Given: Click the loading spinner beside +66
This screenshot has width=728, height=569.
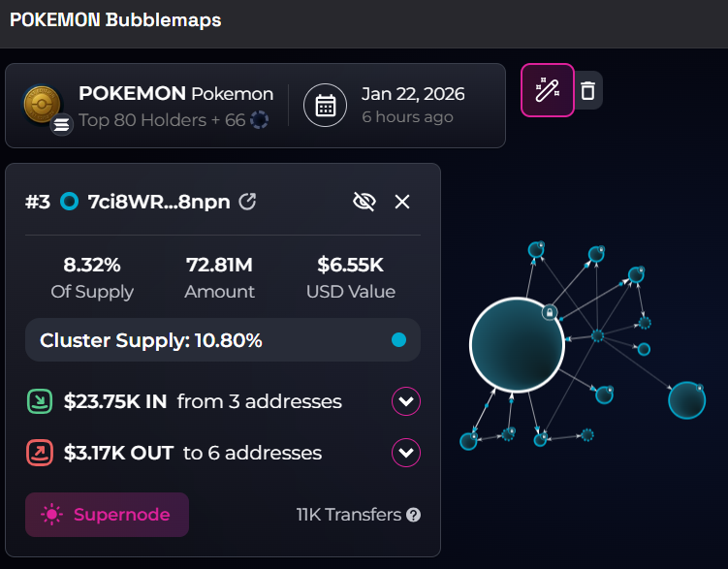Looking at the screenshot, I should [x=259, y=120].
